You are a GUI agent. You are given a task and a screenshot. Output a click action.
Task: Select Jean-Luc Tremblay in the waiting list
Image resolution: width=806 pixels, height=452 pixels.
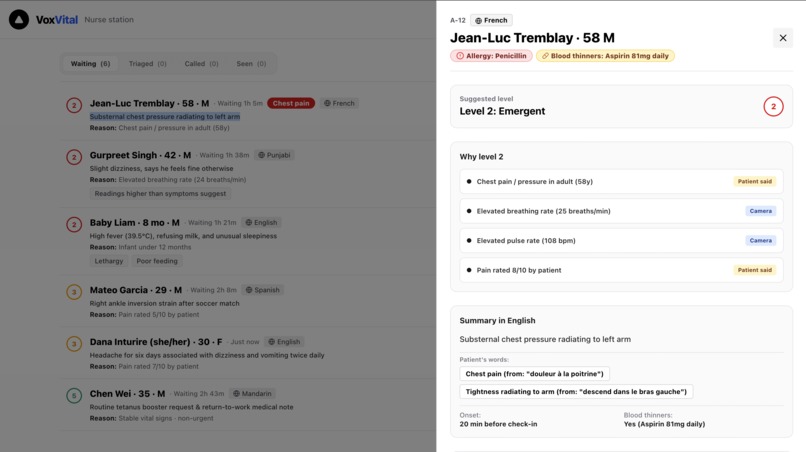(x=247, y=115)
